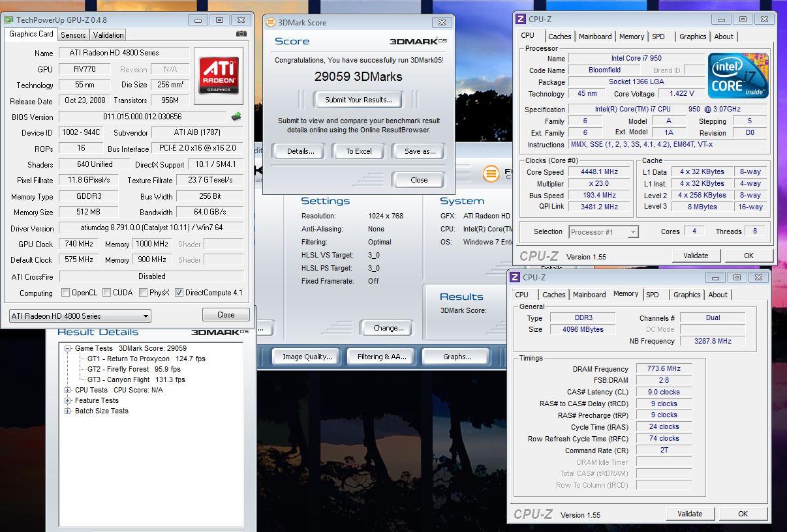
Task: Click the GPU-Z title bar app icon
Action: pyautogui.click(x=9, y=20)
